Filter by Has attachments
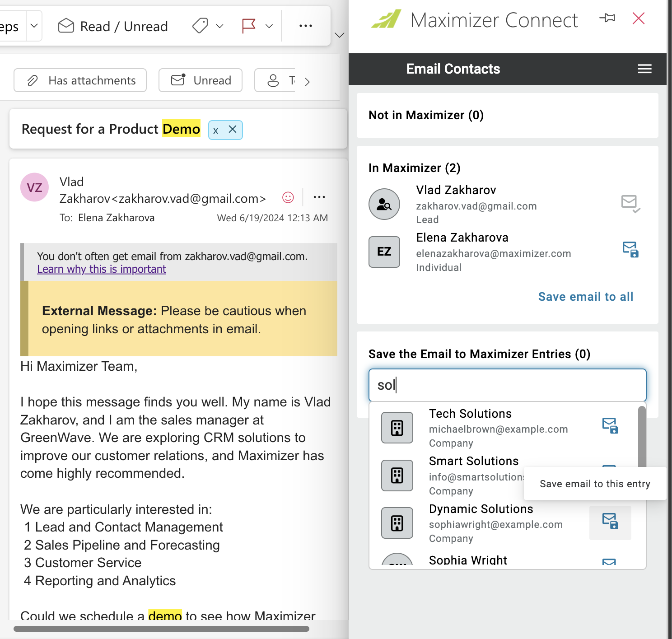The height and width of the screenshot is (639, 672). pyautogui.click(x=80, y=80)
